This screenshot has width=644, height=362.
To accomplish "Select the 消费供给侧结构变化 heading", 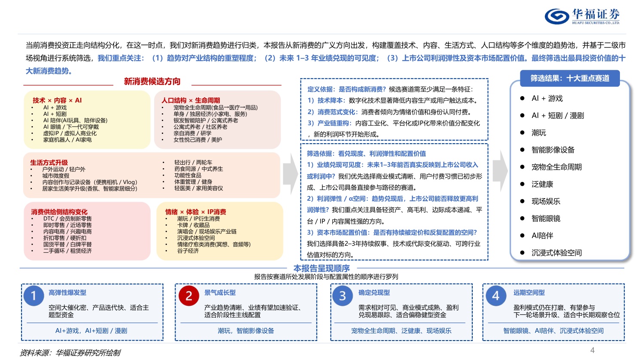I will 59,212.
